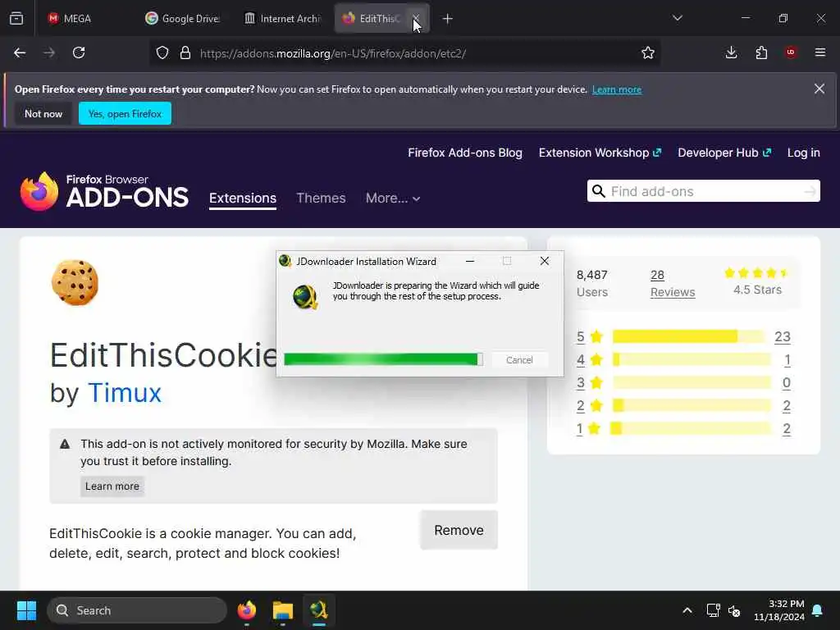Viewport: 840px width, 630px height.
Task: Open the Downloads panel
Action: click(731, 52)
